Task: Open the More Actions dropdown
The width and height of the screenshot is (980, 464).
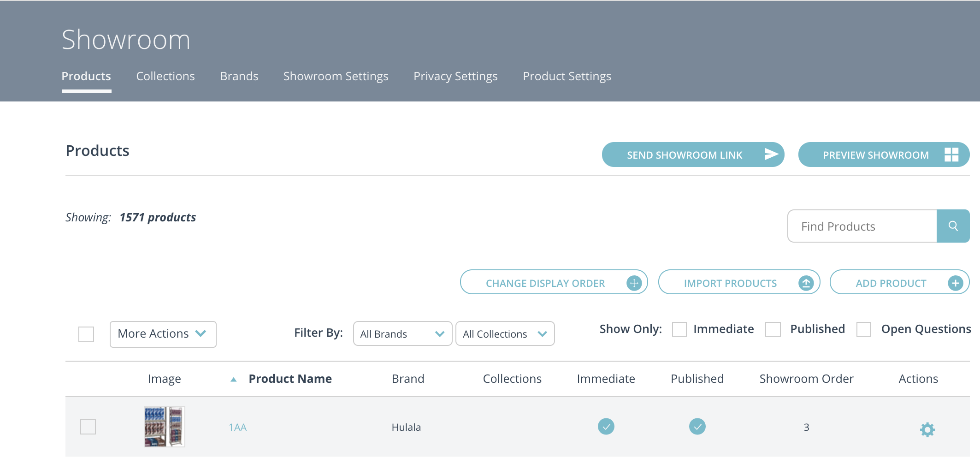Action: [x=162, y=333]
